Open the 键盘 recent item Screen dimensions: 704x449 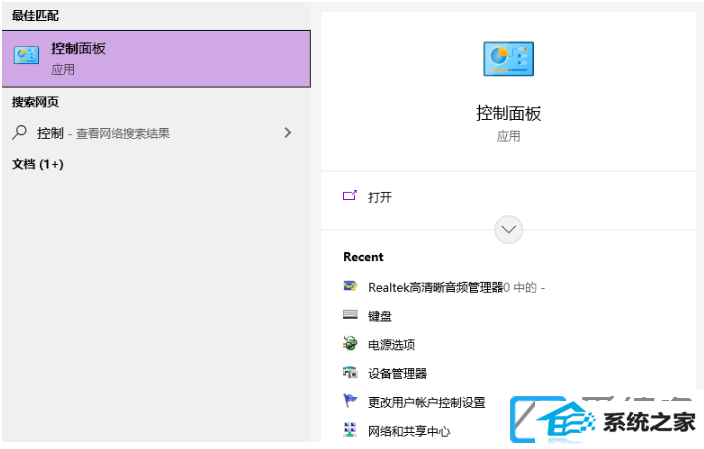[380, 316]
